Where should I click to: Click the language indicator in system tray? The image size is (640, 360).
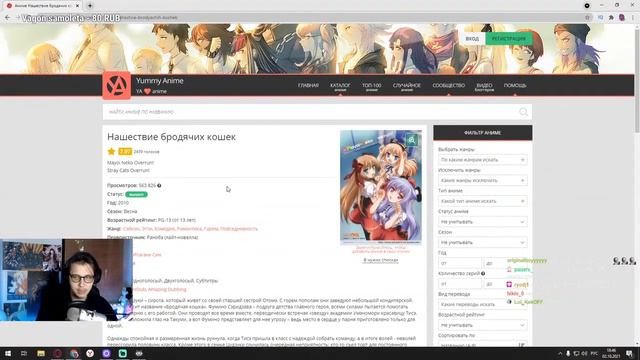point(594,353)
